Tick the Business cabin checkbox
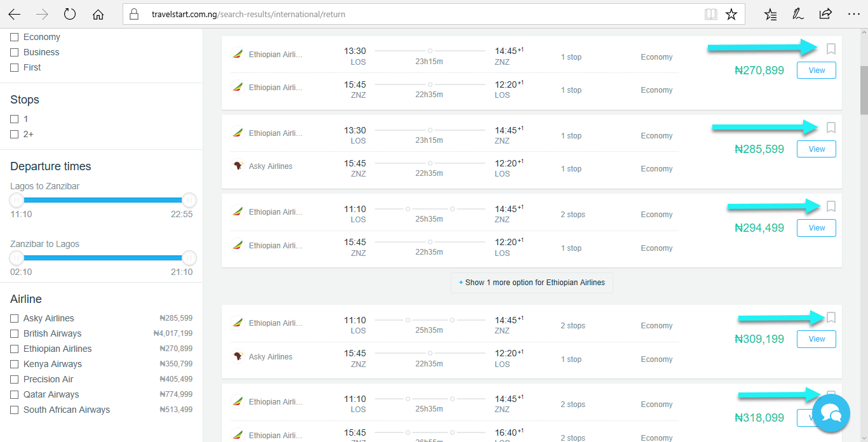Image resolution: width=868 pixels, height=442 pixels. coord(15,52)
